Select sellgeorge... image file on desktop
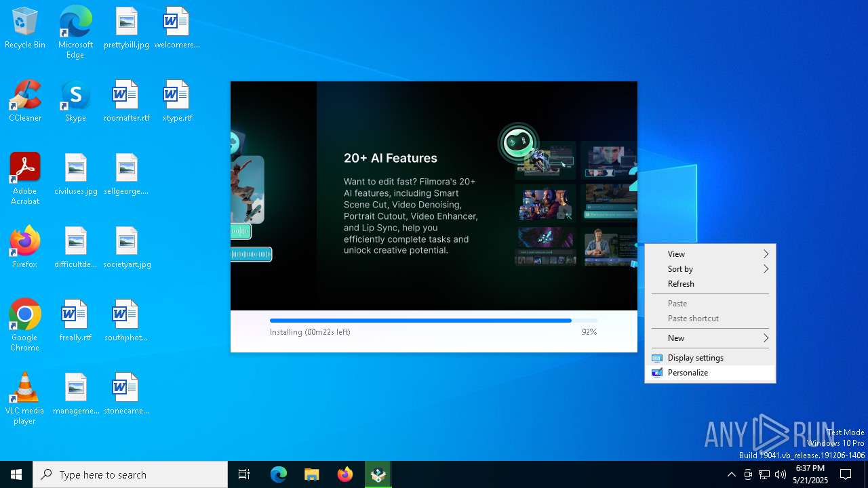The image size is (868, 488). (x=126, y=174)
